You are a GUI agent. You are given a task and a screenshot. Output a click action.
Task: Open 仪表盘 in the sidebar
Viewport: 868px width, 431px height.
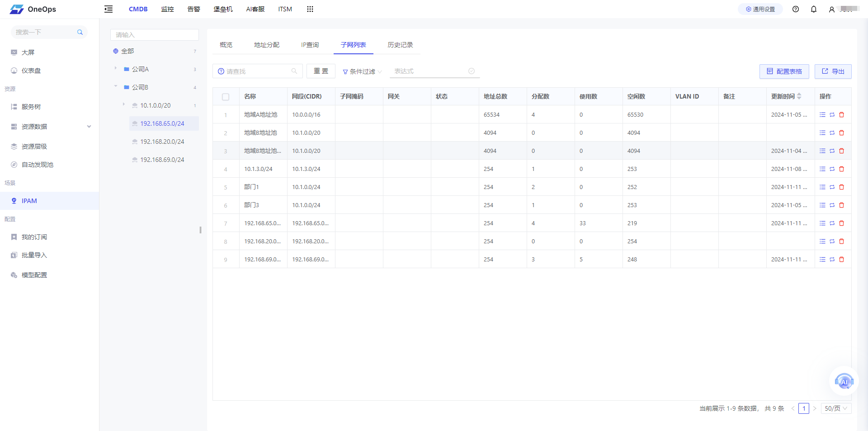click(x=31, y=71)
